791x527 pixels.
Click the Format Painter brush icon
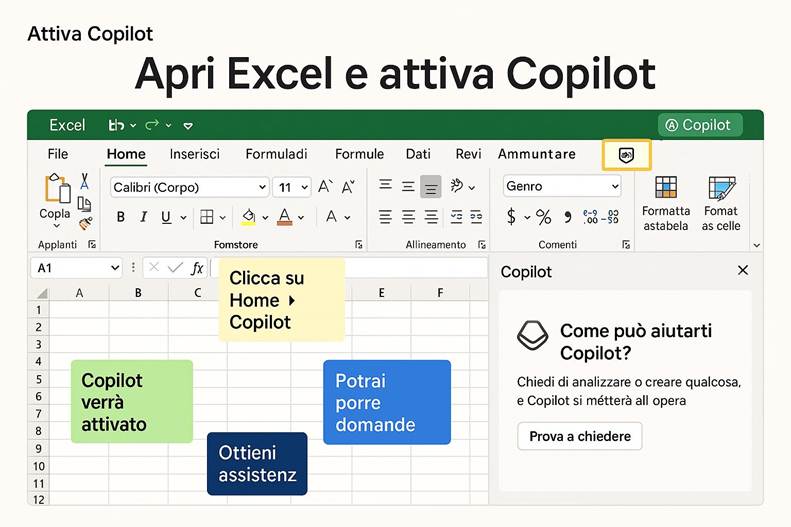85,223
